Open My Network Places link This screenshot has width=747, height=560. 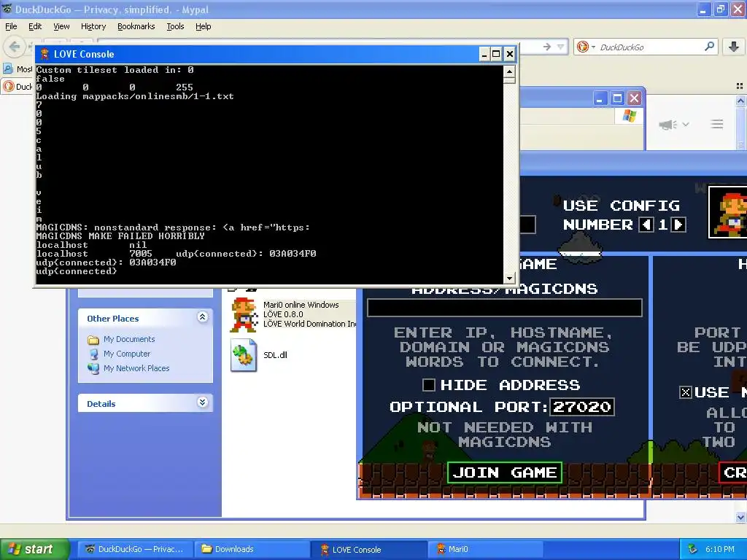[136, 368]
